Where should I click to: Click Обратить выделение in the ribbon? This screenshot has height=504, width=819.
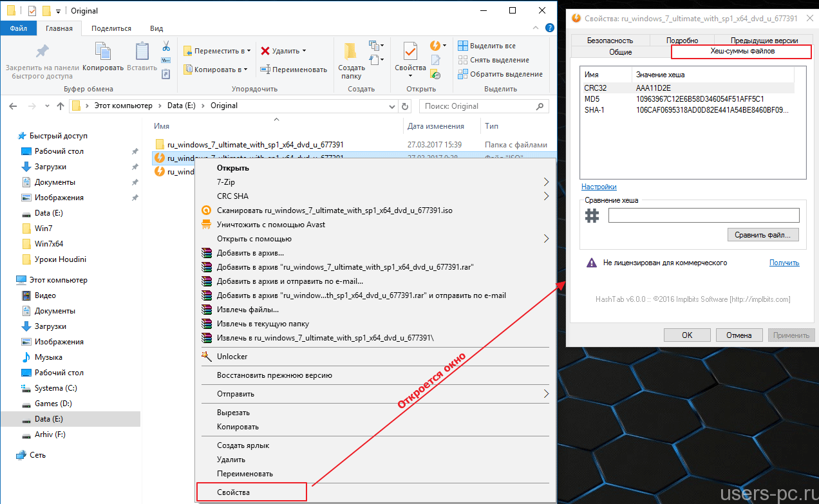tap(500, 74)
